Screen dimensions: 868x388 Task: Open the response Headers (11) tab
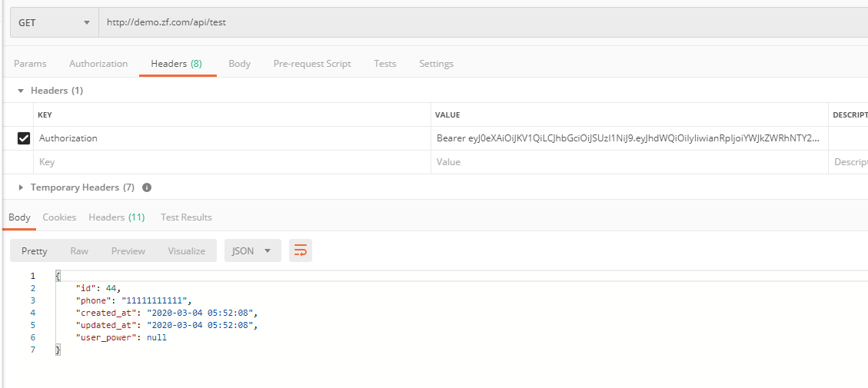(x=117, y=217)
